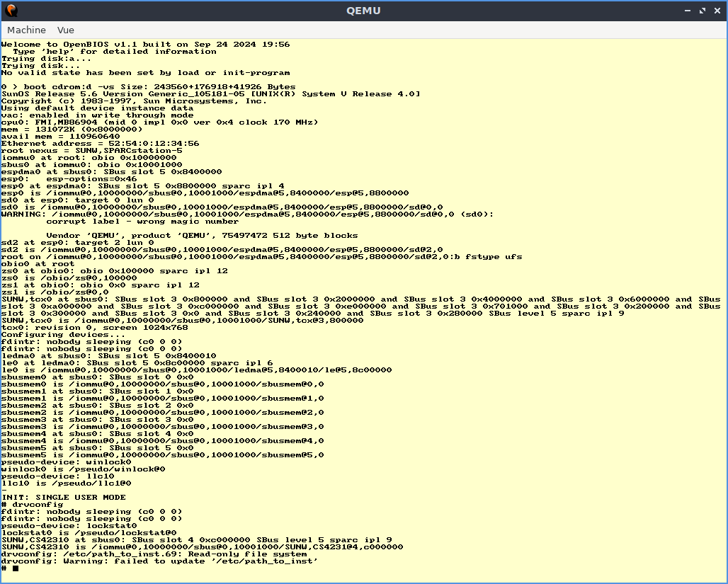
Task: Click 'corrupt label - wrong magic number' line
Action: pos(142,222)
